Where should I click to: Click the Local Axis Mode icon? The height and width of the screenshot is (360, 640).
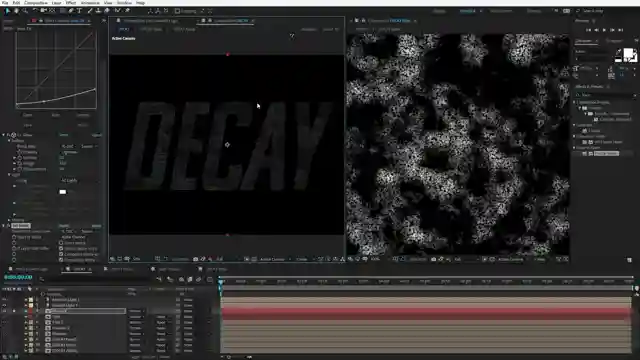coord(150,11)
